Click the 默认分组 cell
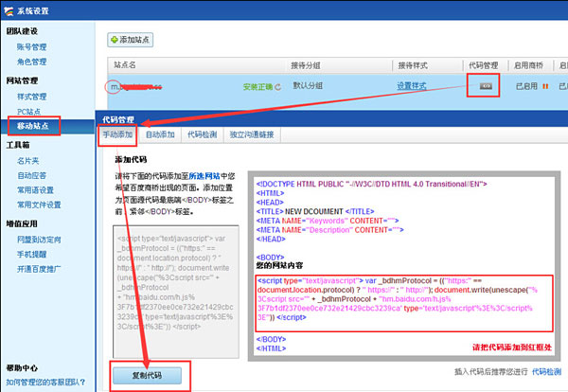568x392 pixels. pos(308,86)
